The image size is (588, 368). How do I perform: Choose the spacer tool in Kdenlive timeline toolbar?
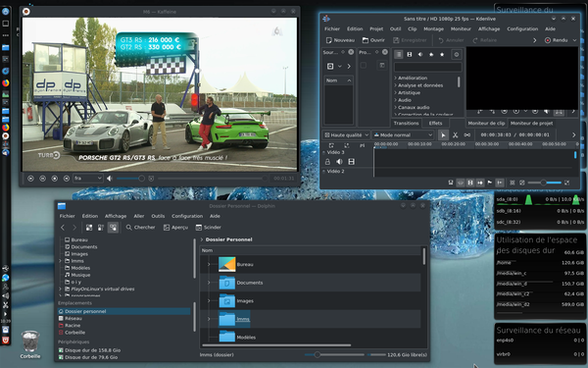(x=467, y=135)
